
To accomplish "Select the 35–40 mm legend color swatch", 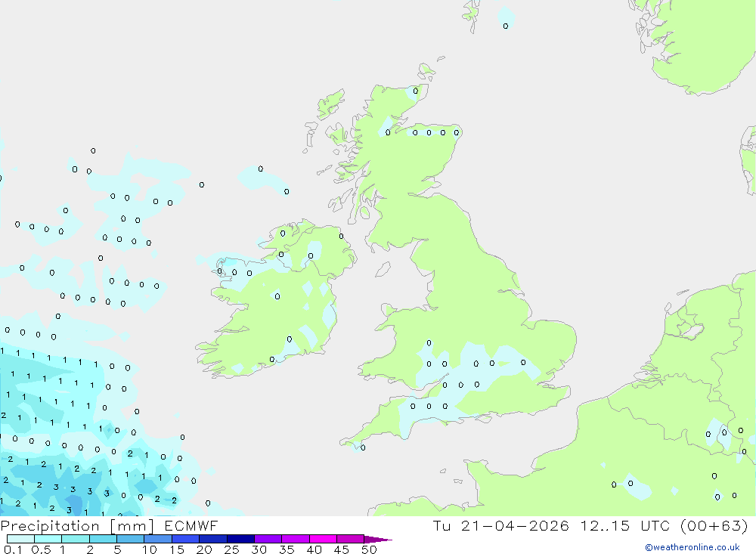I will [x=296, y=539].
